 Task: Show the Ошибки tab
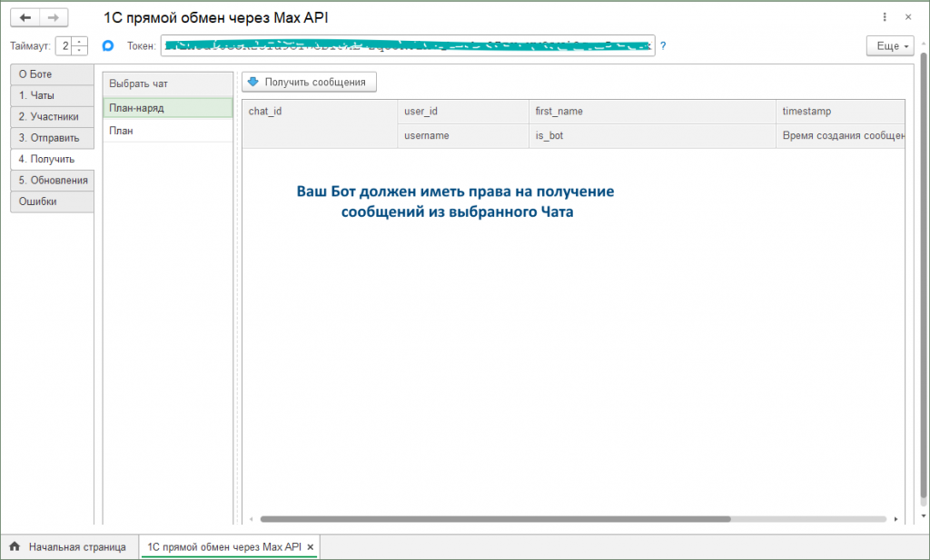[x=52, y=201]
